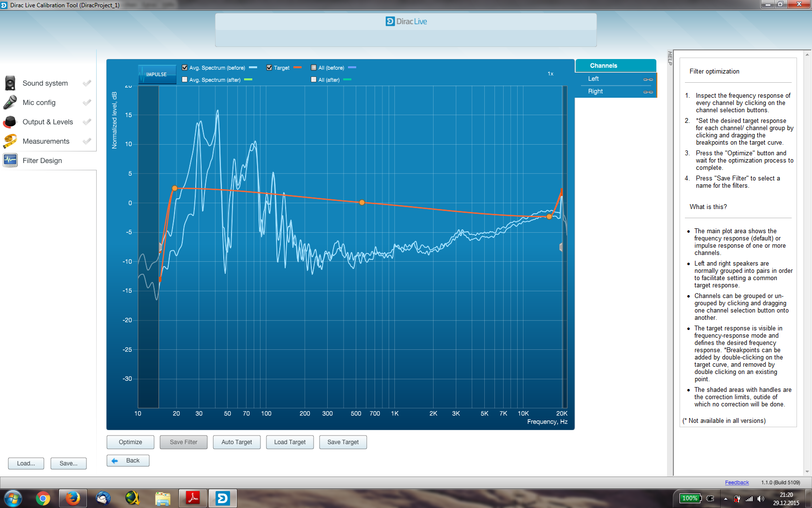Open the Feedback link
The image size is (812, 508).
pyautogui.click(x=737, y=482)
